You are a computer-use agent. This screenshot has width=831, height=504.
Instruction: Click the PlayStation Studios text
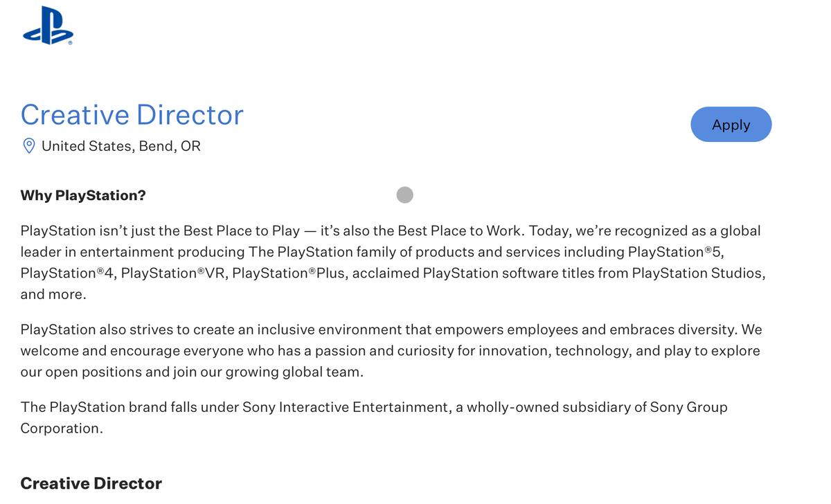point(698,273)
